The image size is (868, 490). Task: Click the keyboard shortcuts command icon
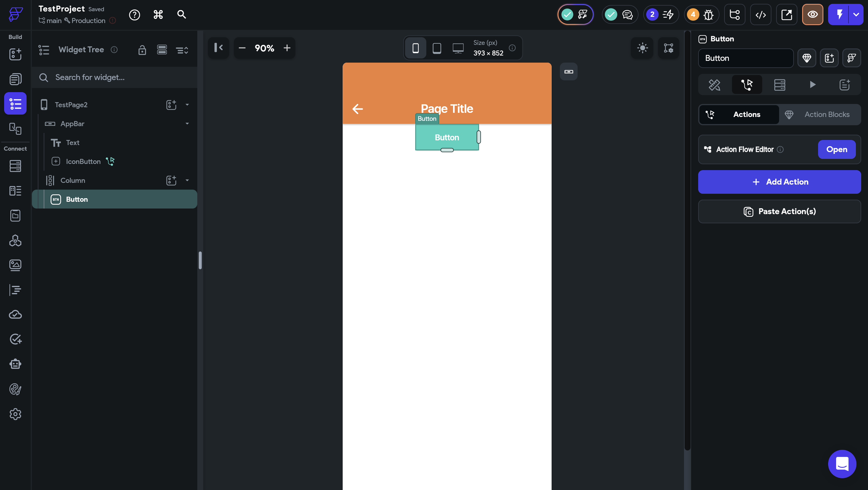(158, 14)
